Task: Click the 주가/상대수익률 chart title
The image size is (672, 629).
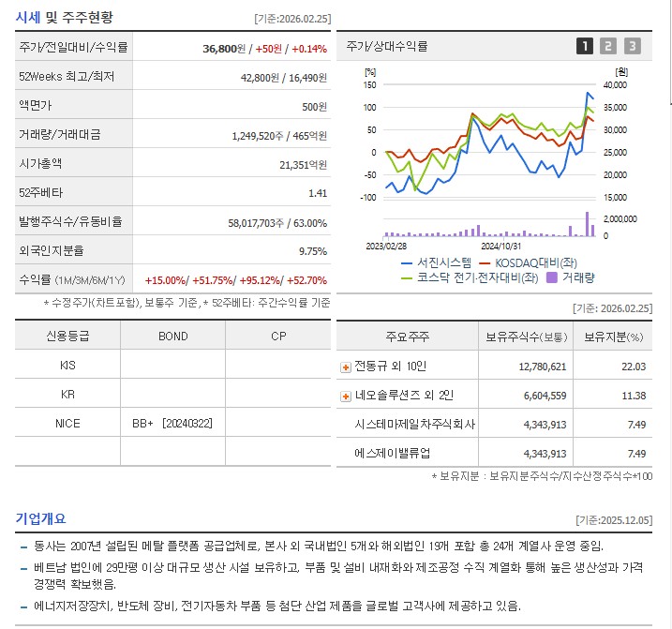Action: tap(387, 46)
